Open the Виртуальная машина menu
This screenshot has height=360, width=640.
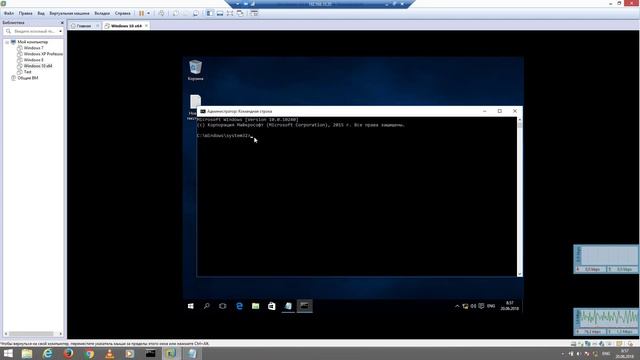coord(69,13)
